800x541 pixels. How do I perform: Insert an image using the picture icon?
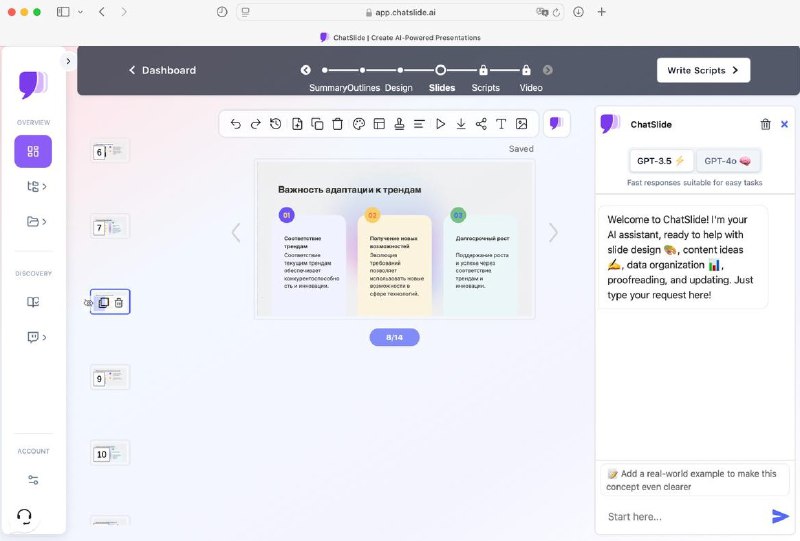(521, 124)
